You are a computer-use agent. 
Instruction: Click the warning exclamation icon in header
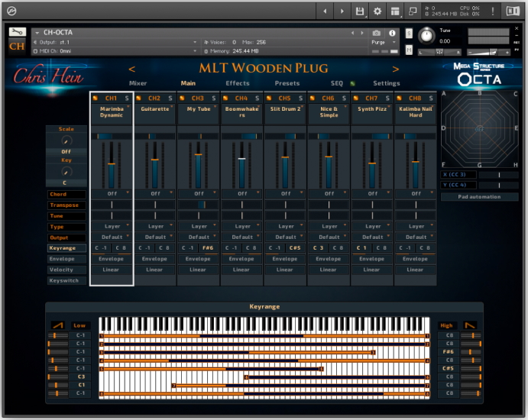pos(491,11)
